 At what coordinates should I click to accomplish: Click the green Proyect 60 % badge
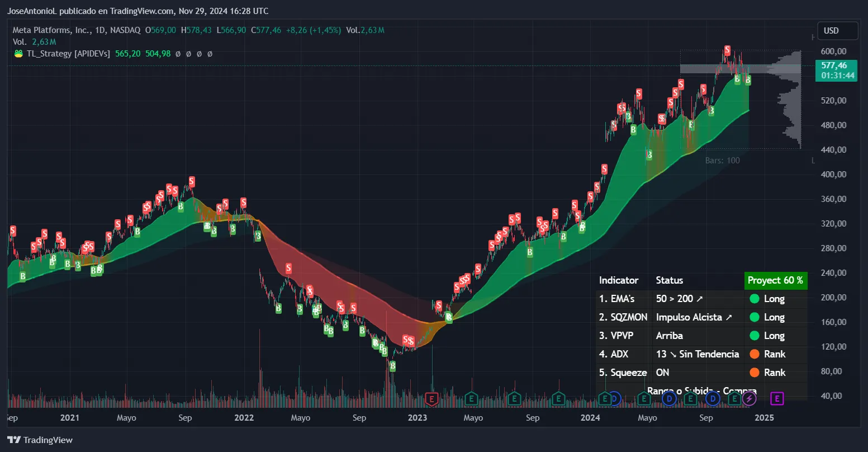coord(775,280)
